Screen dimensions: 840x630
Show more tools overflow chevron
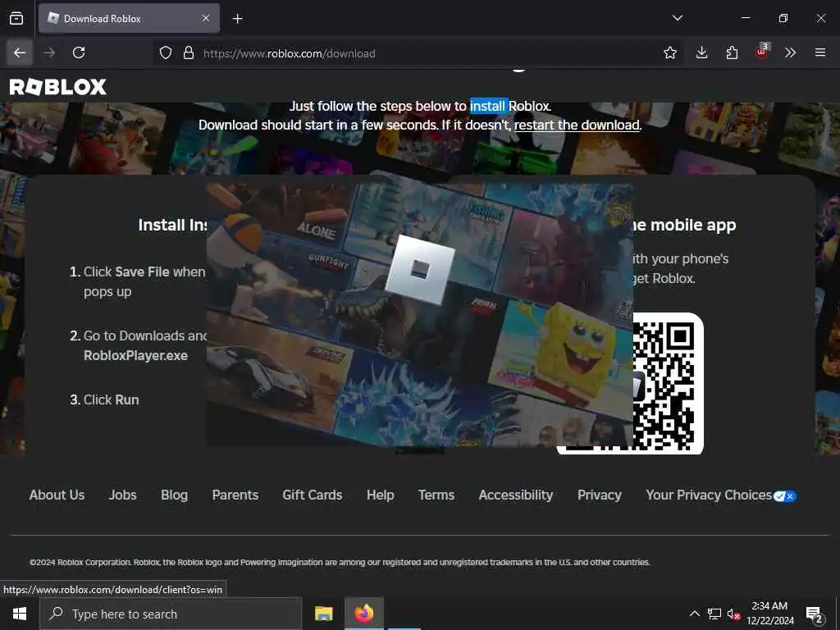click(790, 52)
